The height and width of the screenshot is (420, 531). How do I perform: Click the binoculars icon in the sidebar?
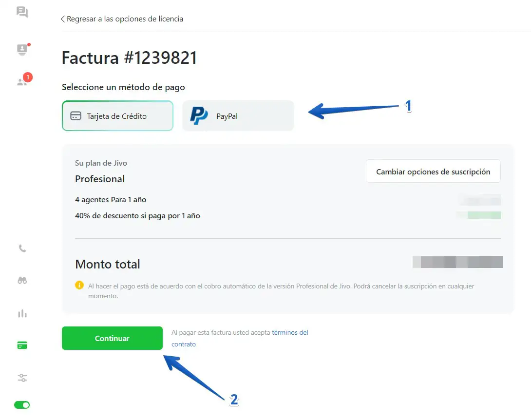[22, 280]
